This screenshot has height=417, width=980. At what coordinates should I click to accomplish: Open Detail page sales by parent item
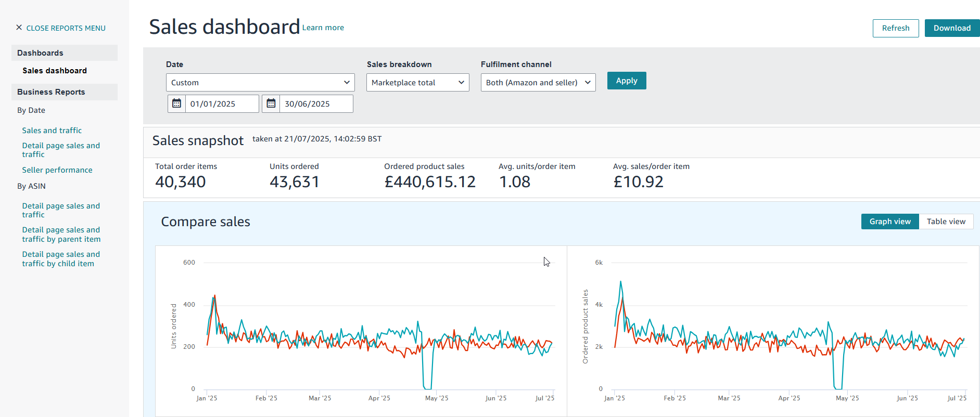coord(61,234)
